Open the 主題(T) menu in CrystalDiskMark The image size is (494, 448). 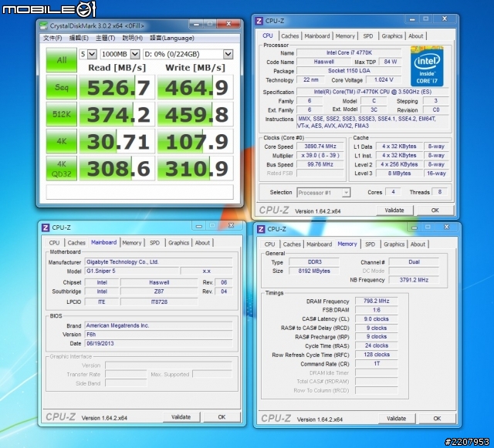click(x=105, y=38)
